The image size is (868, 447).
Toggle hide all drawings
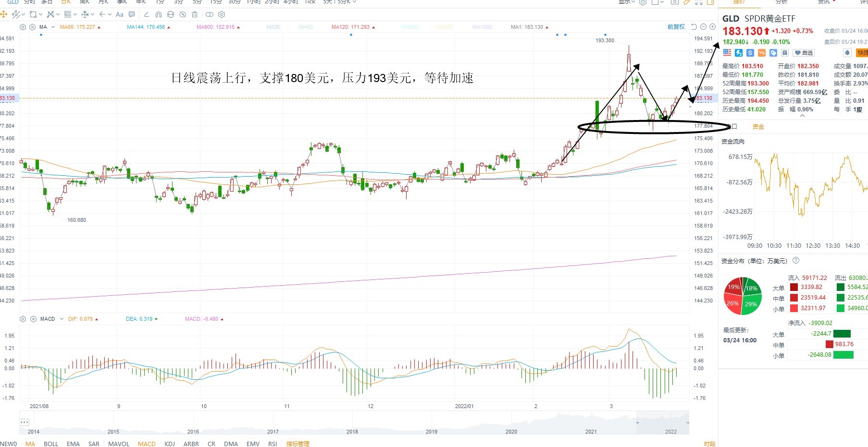pos(183,14)
